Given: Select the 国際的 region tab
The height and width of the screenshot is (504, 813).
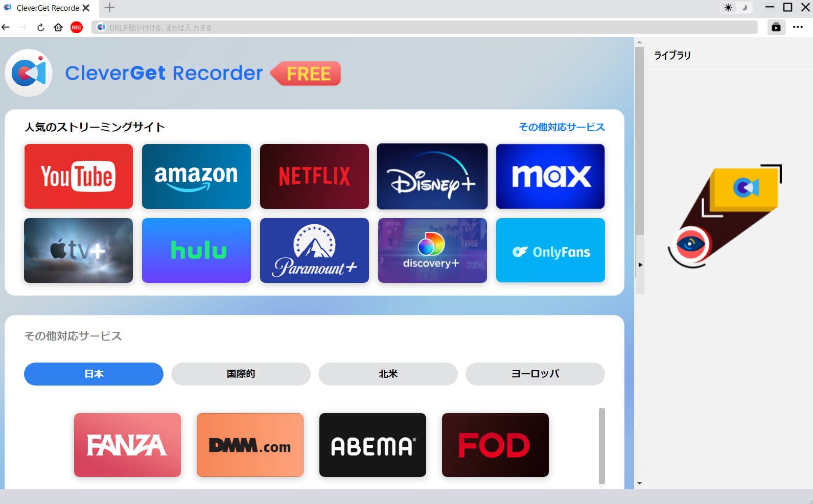Looking at the screenshot, I should point(241,374).
